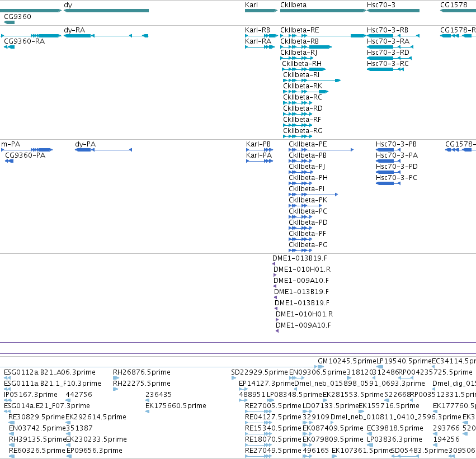Click the Hsc70-3-RB transcript
476x459 pixels.
coord(388,30)
